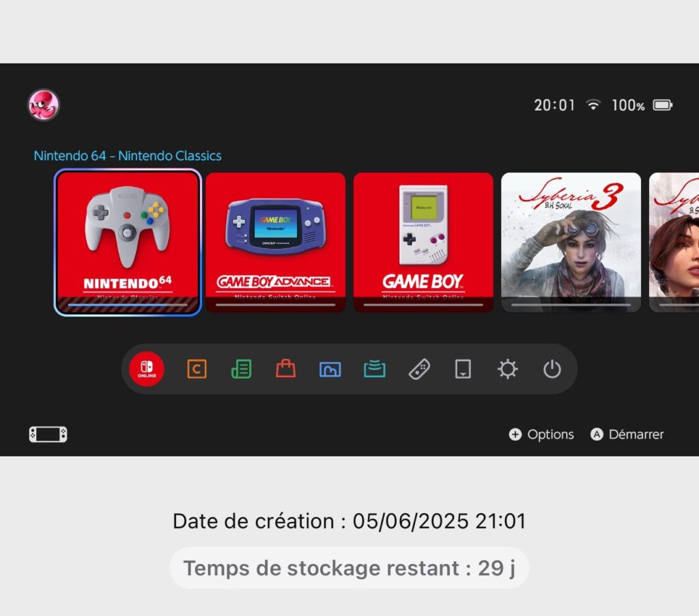Open Nintendo Switch Online icon
This screenshot has width=699, height=616.
click(x=147, y=369)
